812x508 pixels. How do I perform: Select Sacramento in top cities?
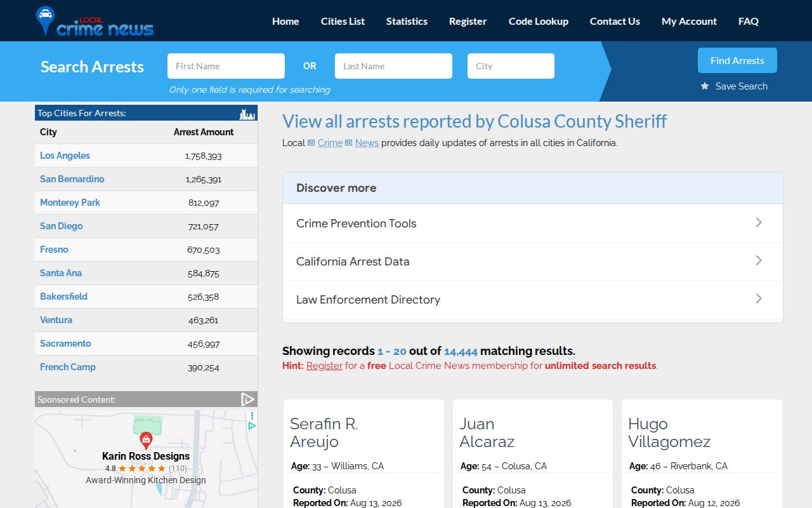pos(65,344)
